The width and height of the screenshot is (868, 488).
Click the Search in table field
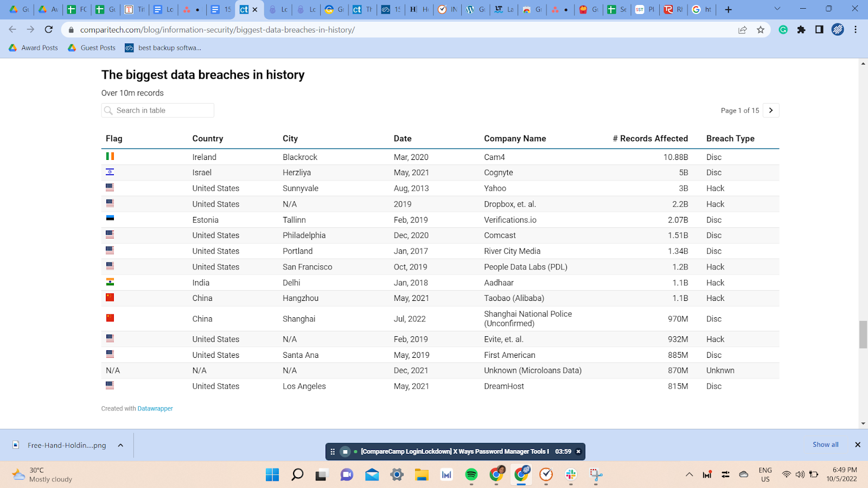(158, 110)
